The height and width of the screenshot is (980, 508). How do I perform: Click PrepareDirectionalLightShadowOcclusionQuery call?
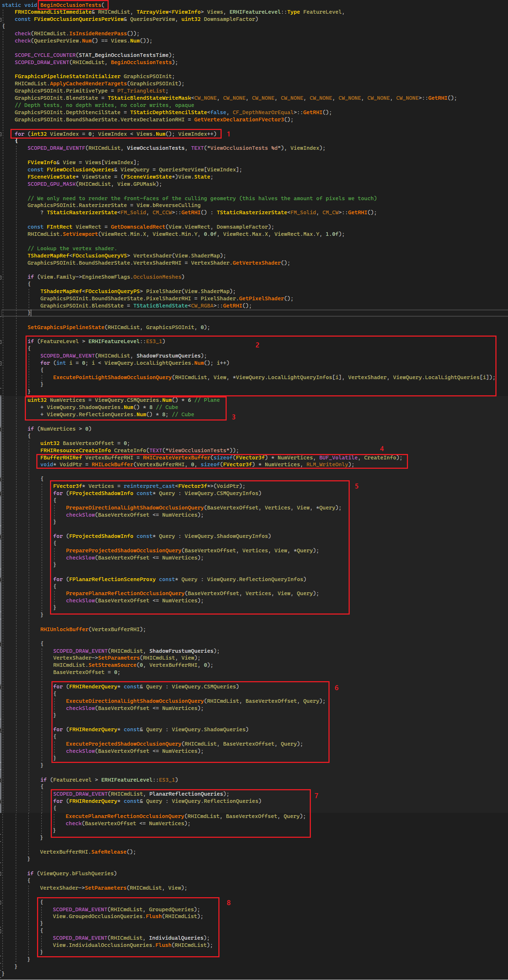[135, 508]
